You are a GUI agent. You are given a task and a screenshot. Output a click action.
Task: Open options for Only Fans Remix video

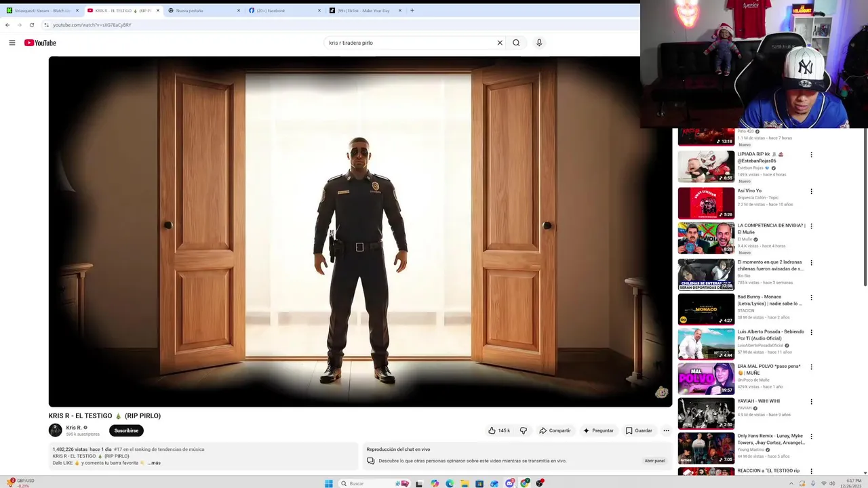(x=811, y=437)
